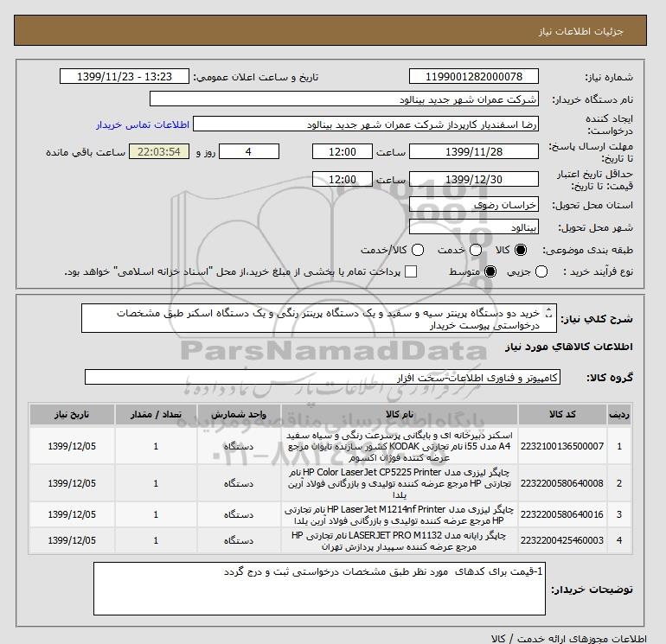
Task: Click the remaining days field showing 4
Action: (x=249, y=151)
